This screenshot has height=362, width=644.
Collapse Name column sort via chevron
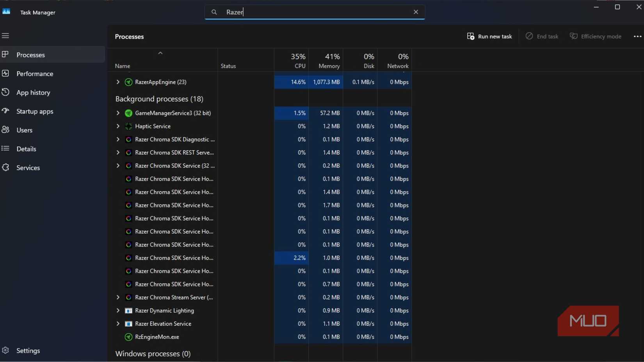pos(160,53)
